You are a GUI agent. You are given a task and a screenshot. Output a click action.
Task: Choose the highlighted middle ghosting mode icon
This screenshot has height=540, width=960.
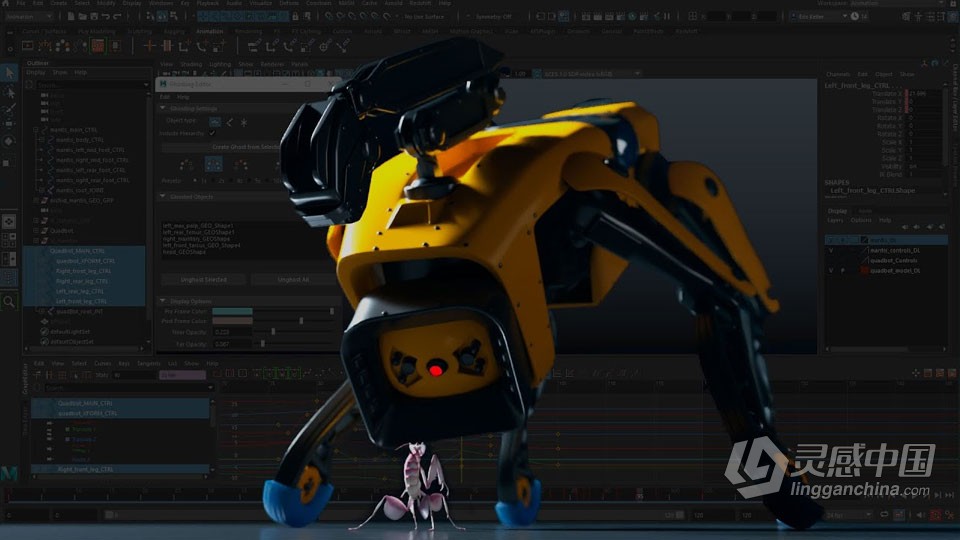tap(213, 164)
